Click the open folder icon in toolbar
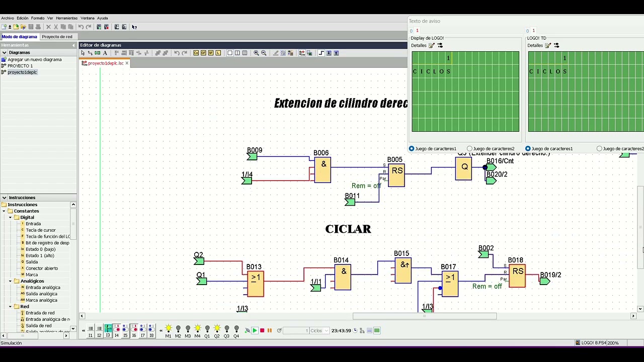Viewport: 644px width, 362px height. pos(16,27)
